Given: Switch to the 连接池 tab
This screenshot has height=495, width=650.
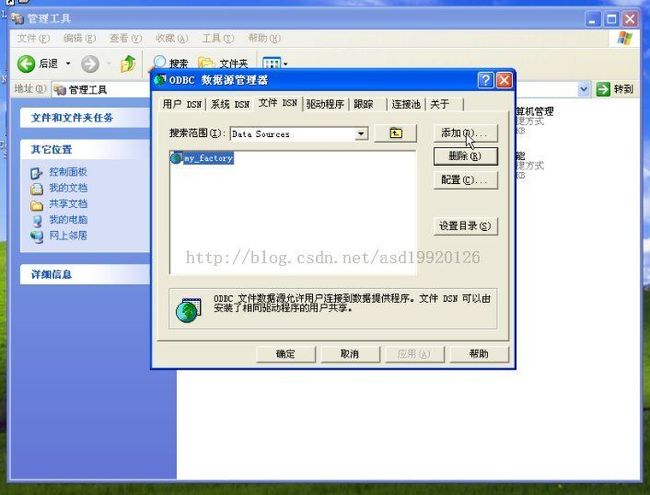Looking at the screenshot, I should pos(406,104).
